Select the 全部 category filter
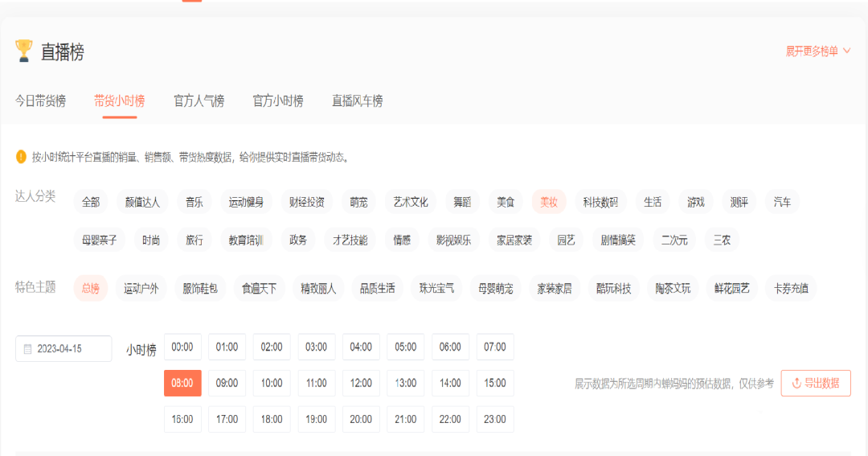Image resolution: width=868 pixels, height=456 pixels. [x=91, y=202]
